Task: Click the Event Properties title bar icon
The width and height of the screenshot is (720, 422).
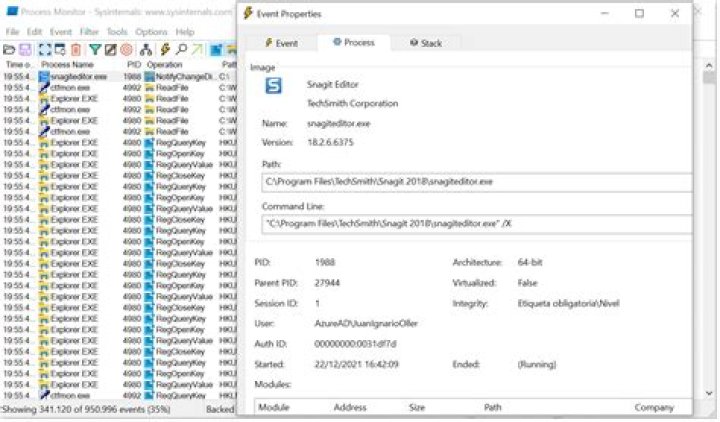Action: tap(248, 13)
